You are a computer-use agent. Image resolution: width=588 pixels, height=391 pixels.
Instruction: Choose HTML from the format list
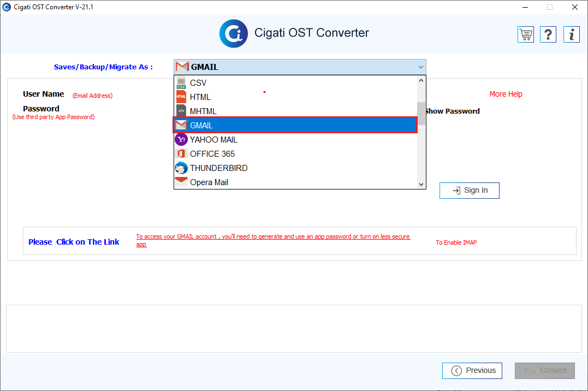coord(295,97)
